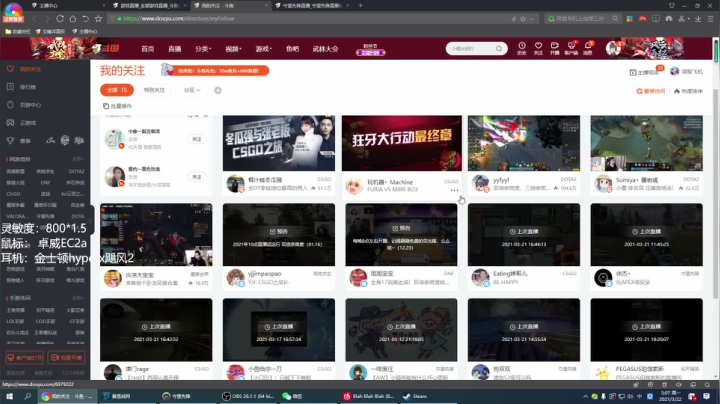This screenshot has height=404, width=720.
Task: Open 鱼吧 in the Douyu navigation
Action: [x=292, y=49]
